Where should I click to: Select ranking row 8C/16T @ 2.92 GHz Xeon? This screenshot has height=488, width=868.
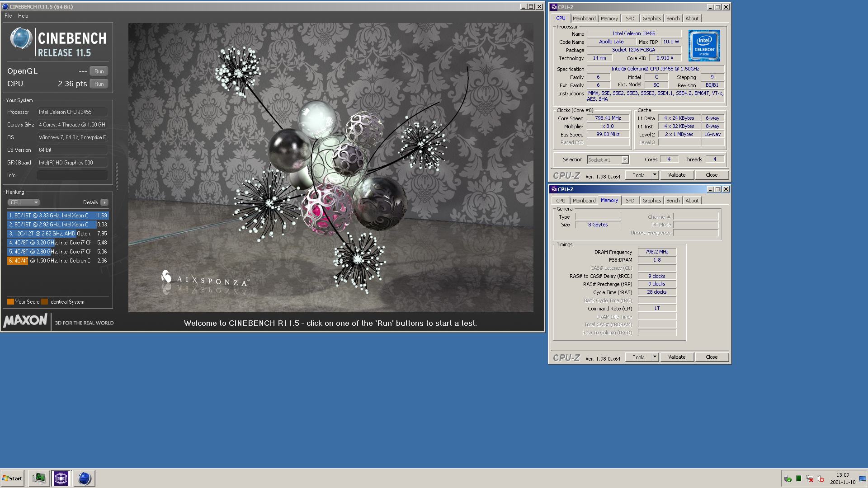[58, 225]
